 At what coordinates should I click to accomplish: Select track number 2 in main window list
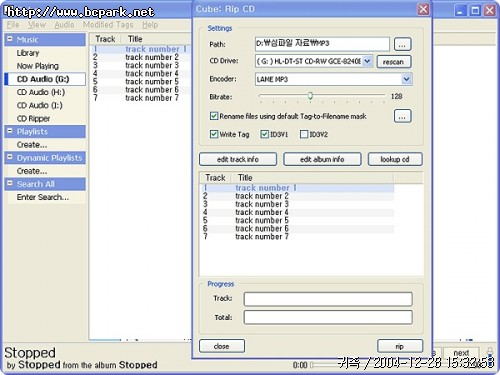pyautogui.click(x=141, y=57)
